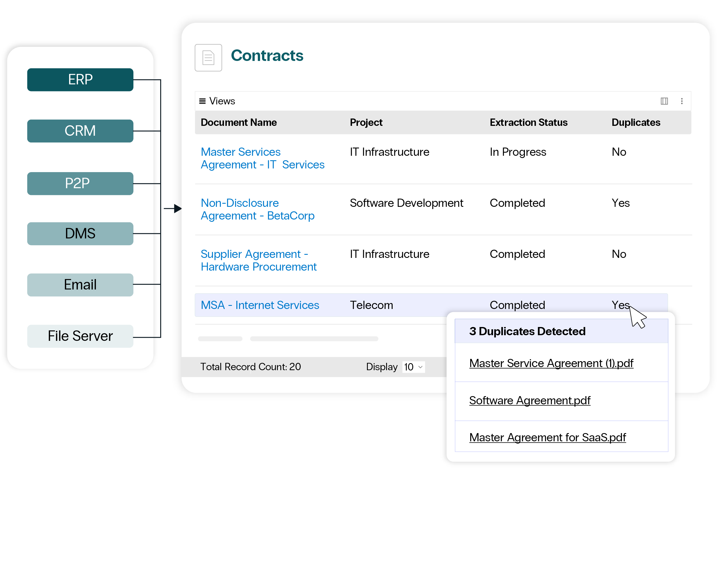Viewport: 717px width, 588px height.
Task: Select the ERP source box
Action: point(80,80)
